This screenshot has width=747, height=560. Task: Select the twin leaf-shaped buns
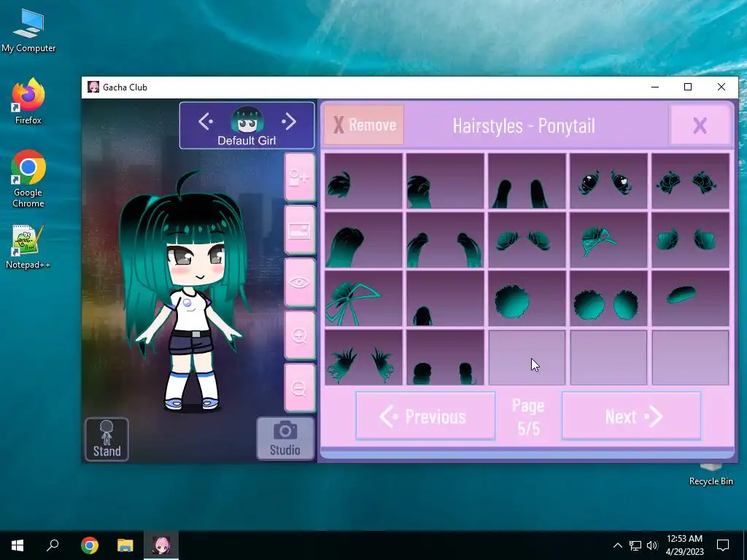527,240
